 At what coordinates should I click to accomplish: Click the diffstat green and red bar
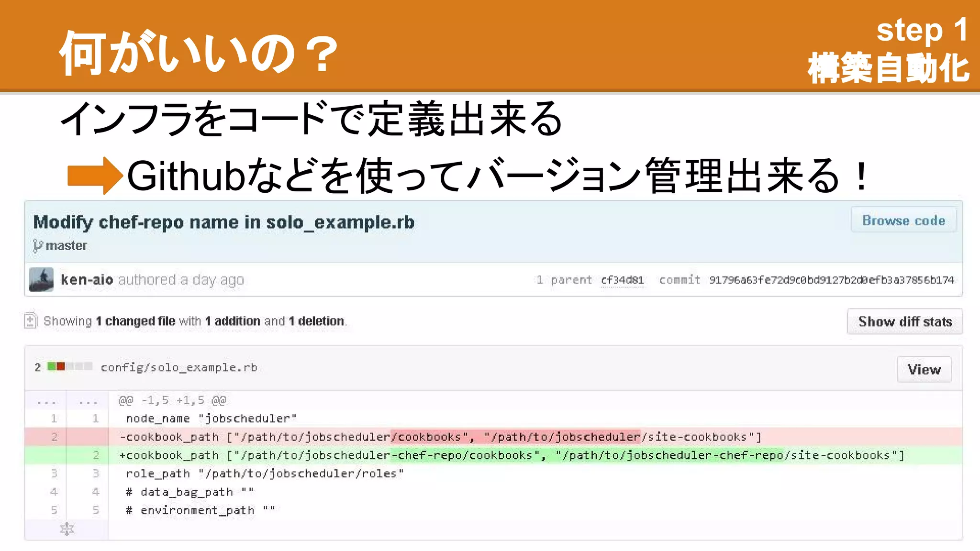click(x=69, y=367)
